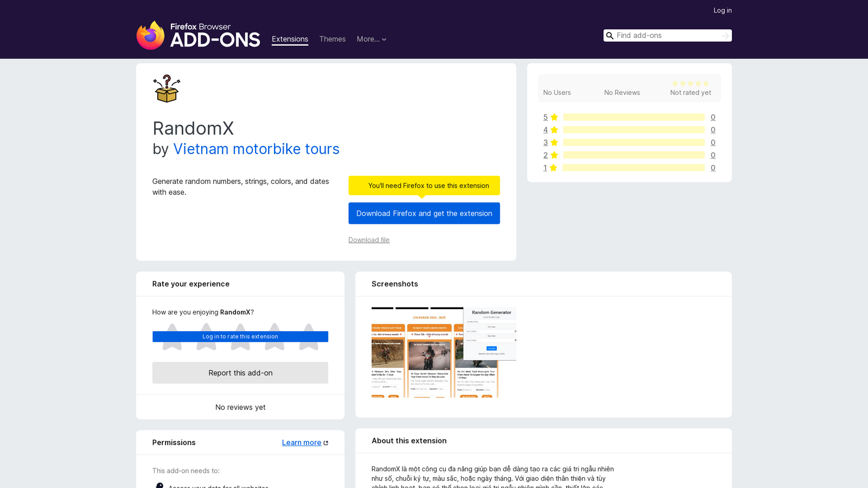Click the 1-star rating bar
This screenshot has width=868, height=488.
(x=634, y=168)
